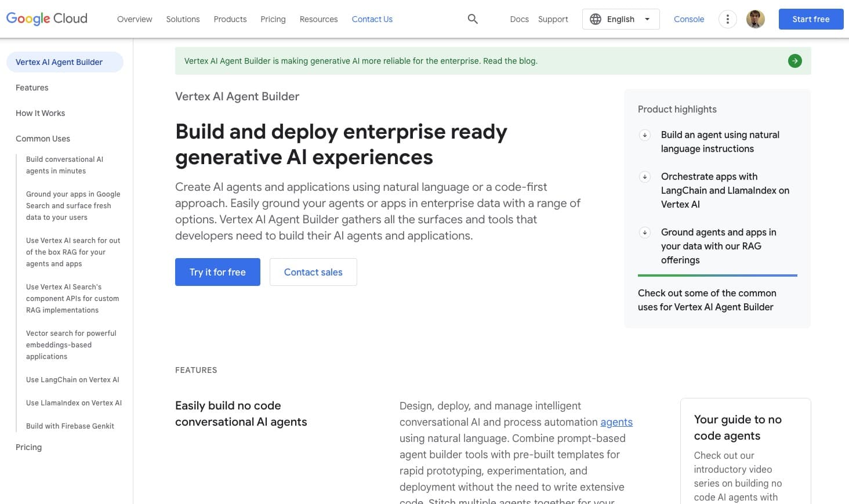
Task: Click the FEATURES section label
Action: point(196,370)
